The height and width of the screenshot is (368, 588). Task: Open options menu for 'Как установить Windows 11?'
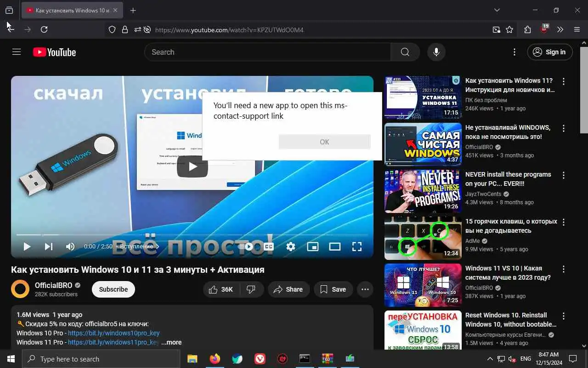coord(564,81)
